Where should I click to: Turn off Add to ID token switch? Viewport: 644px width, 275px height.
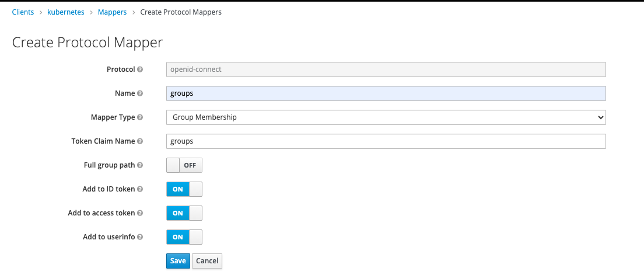point(184,189)
